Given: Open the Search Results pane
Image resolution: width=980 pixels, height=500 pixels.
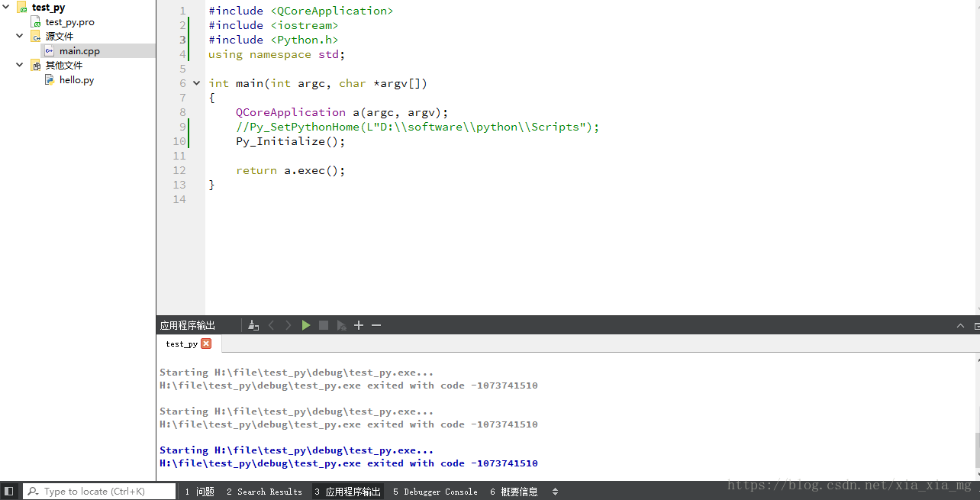Looking at the screenshot, I should [264, 492].
